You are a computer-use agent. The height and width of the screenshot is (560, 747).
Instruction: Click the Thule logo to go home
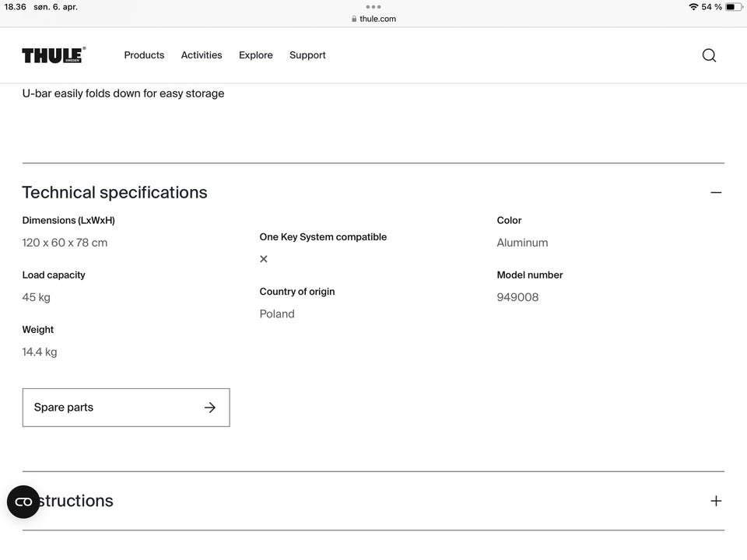click(x=53, y=55)
